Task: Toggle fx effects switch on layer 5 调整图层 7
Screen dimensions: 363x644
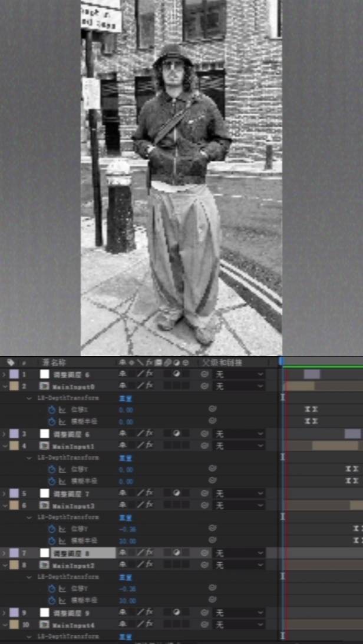Action: [x=149, y=493]
